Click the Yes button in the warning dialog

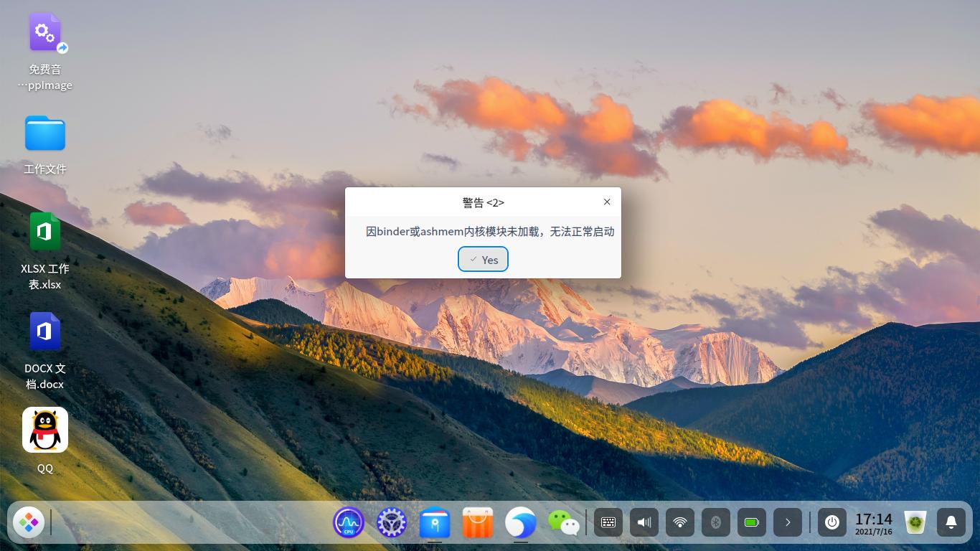(x=483, y=260)
